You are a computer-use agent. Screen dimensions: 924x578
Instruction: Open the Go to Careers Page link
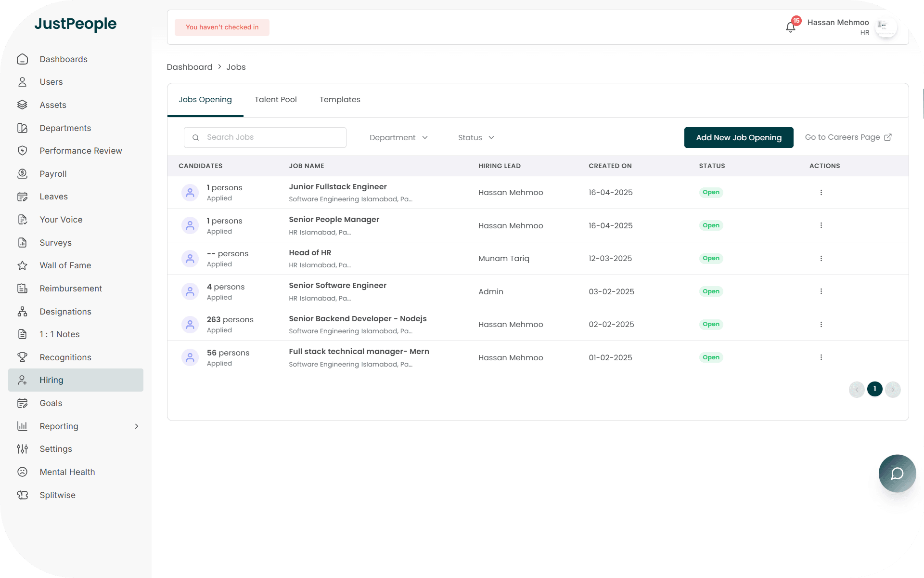[848, 137]
